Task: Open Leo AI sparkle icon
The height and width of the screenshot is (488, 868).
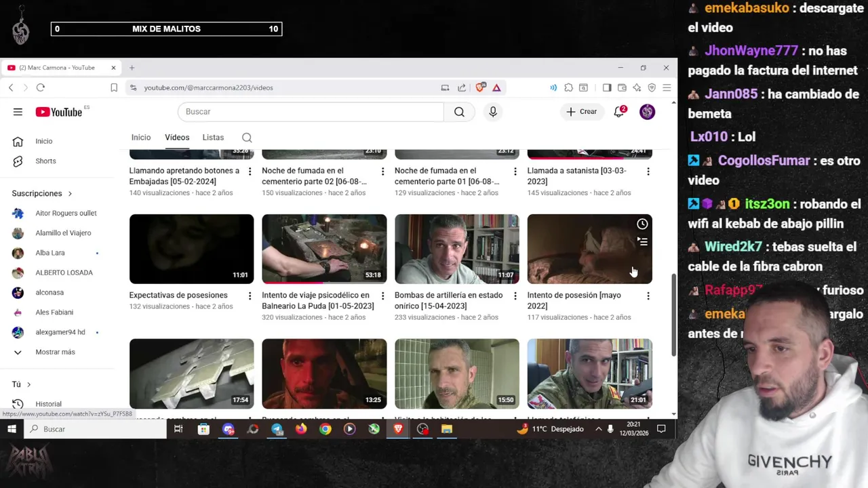Action: pos(637,87)
